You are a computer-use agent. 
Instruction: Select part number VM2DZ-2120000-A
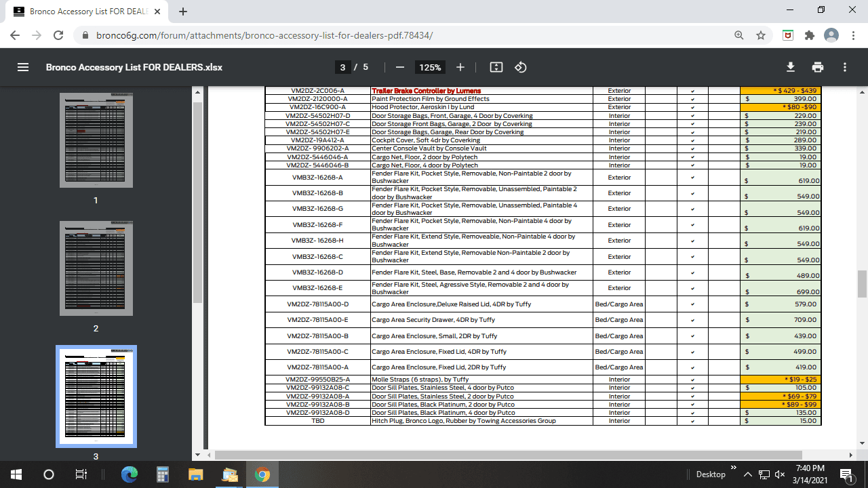[x=317, y=99]
